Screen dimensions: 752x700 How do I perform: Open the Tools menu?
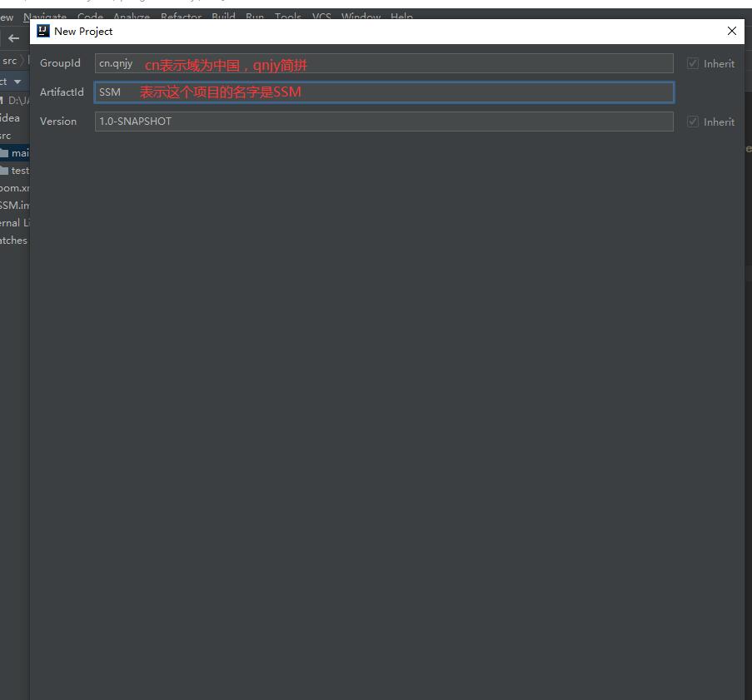288,17
